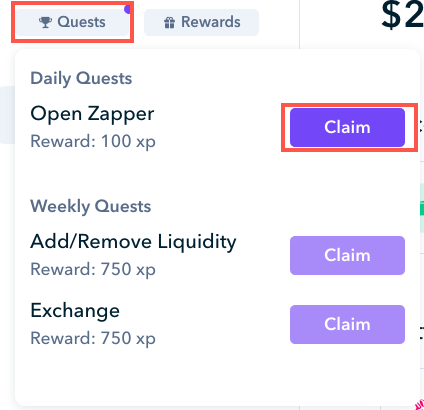Screen dimensions: 424x410
Task: Click the green bar at the right edge
Action: tap(422, 210)
